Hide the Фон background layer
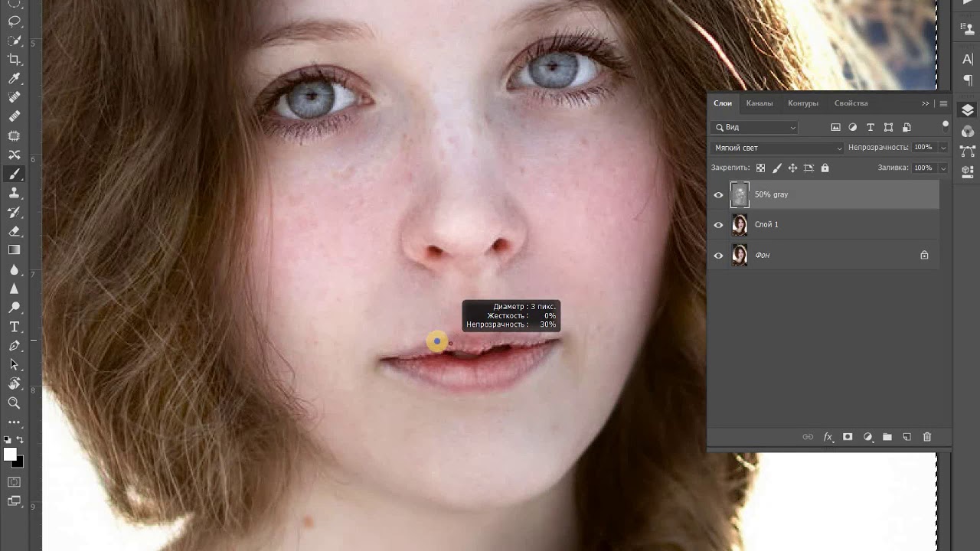The width and height of the screenshot is (980, 551). 718,256
